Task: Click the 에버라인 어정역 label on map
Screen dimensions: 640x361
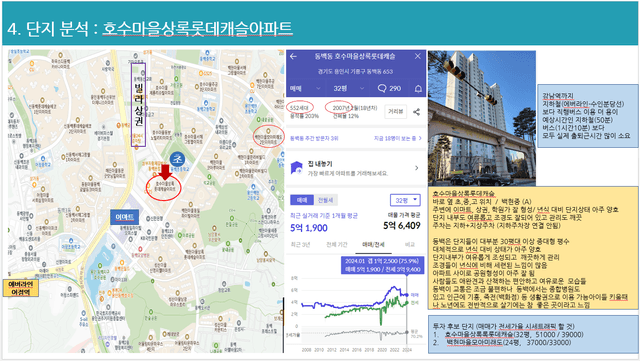Action: (20, 288)
